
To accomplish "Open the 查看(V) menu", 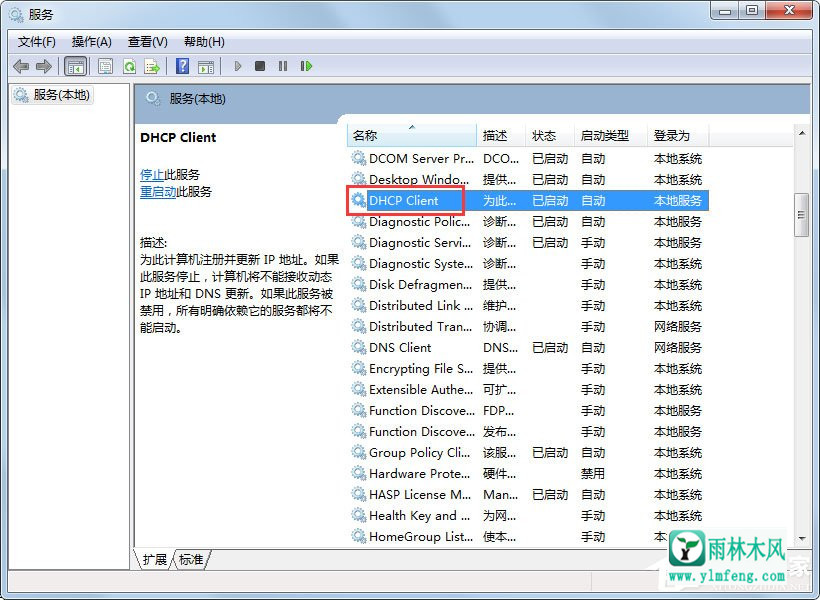I will [148, 41].
